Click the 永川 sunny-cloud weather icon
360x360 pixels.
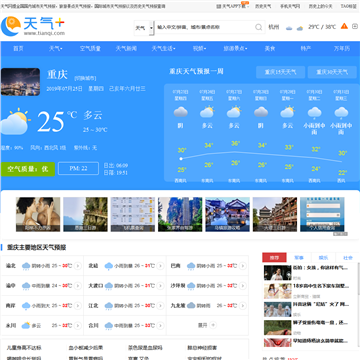[x=26, y=325]
